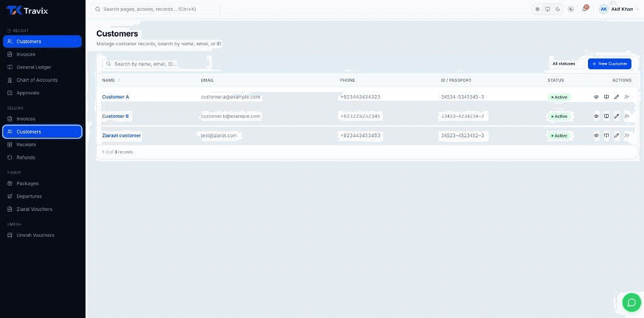
Task: Switch to system theme monitor toggle
Action: [x=548, y=9]
